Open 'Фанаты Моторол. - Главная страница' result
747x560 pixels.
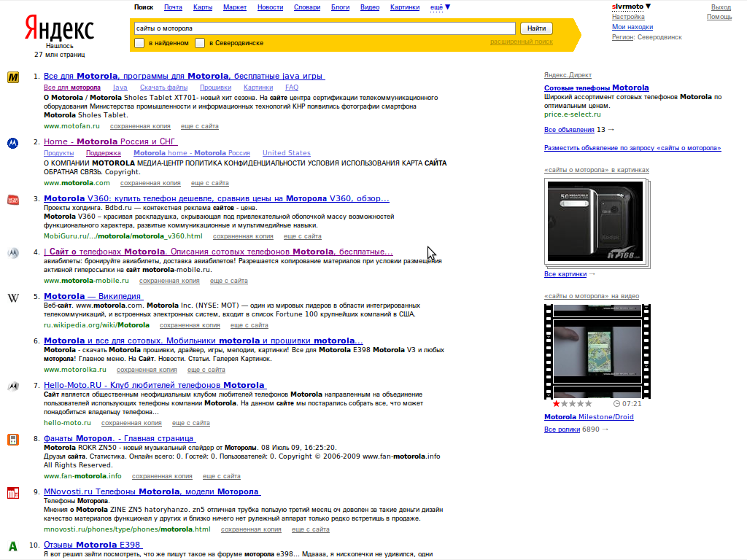120,438
